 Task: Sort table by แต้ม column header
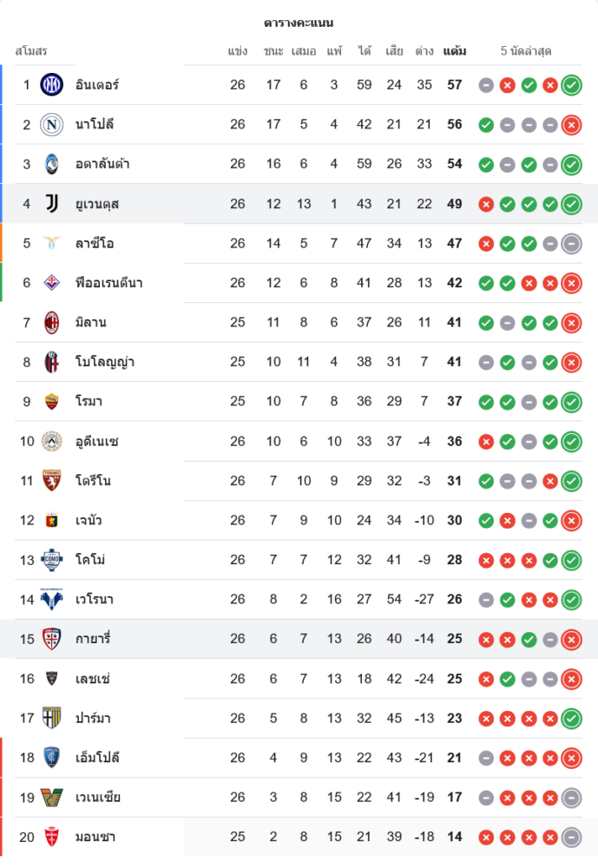pos(454,51)
